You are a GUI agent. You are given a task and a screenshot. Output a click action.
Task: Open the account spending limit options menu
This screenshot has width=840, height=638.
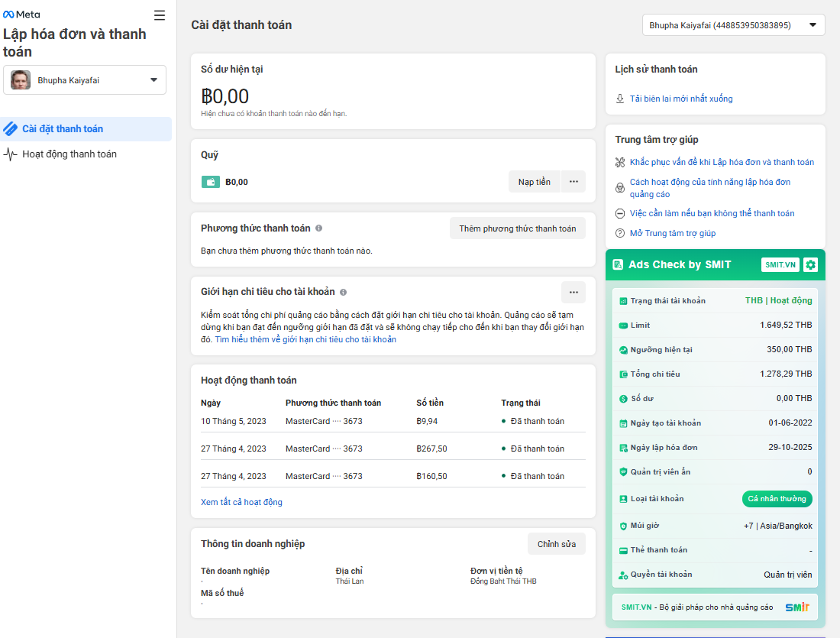point(573,292)
